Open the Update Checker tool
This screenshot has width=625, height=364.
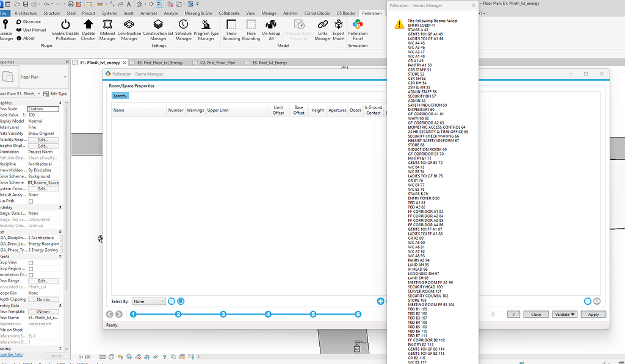point(88,29)
